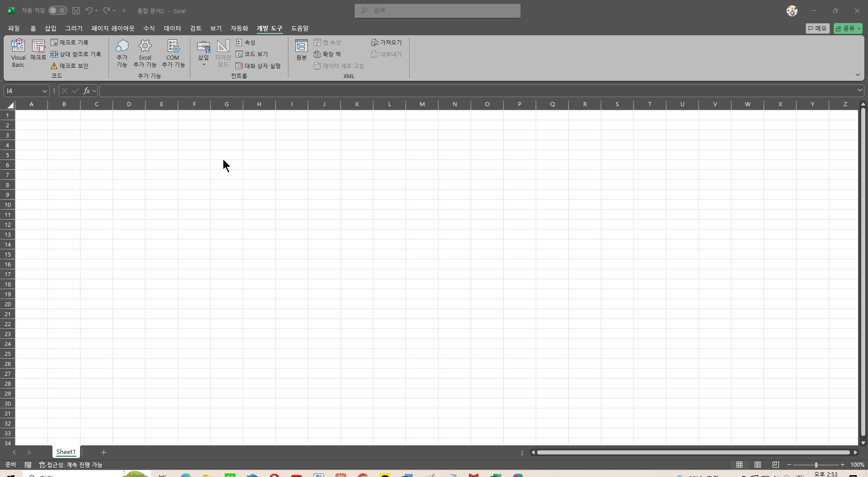This screenshot has width=868, height=477.
Task: Click the 메모 comments button
Action: pos(817,28)
